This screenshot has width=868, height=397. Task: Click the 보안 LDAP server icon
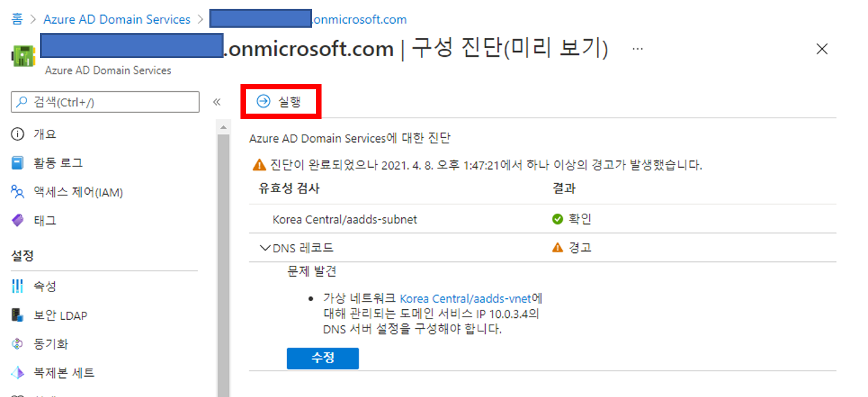click(x=18, y=315)
